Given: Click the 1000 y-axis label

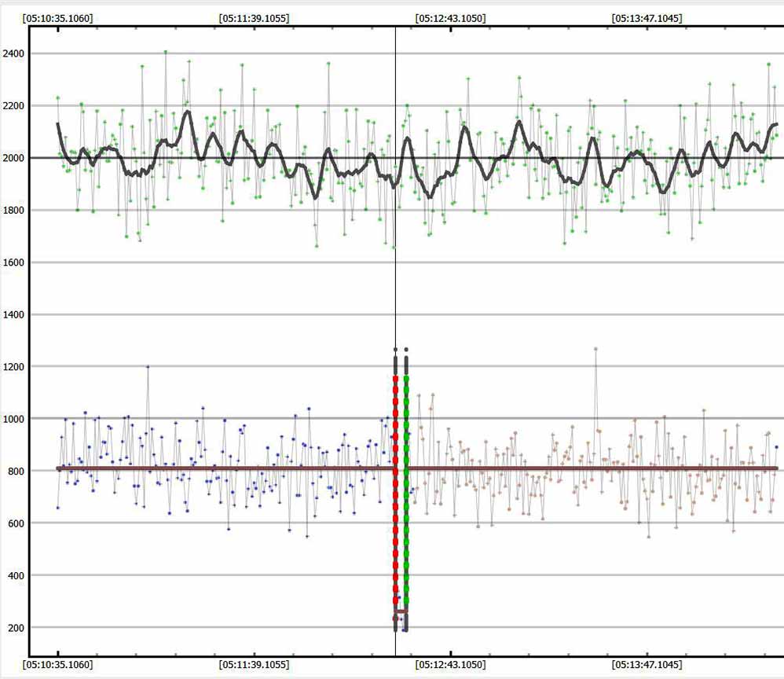Looking at the screenshot, I should [13, 420].
